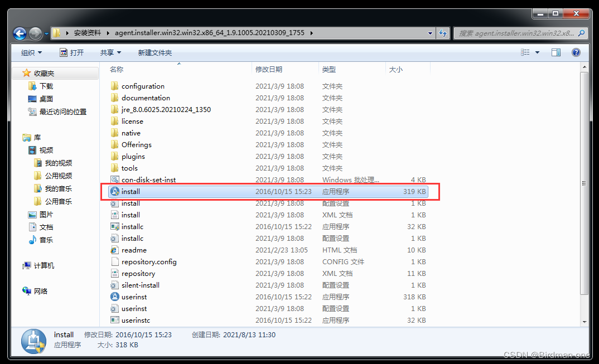Select the documentation folder icon

pos(114,98)
